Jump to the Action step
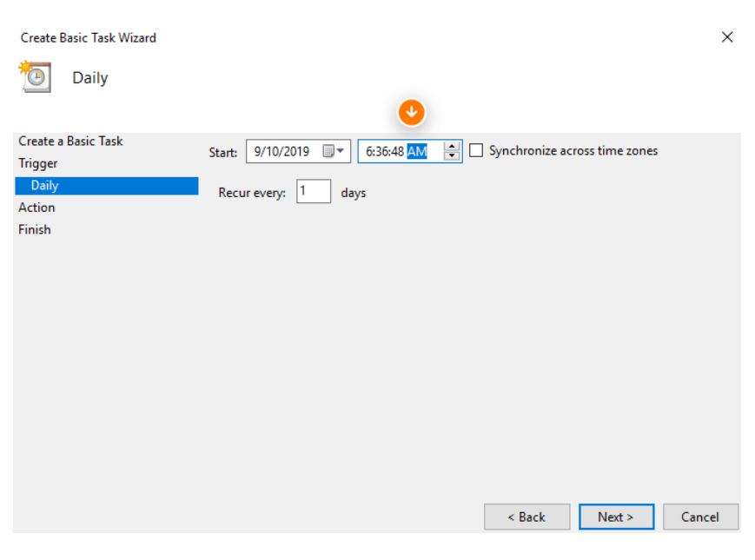The width and height of the screenshot is (755, 560). 36,208
